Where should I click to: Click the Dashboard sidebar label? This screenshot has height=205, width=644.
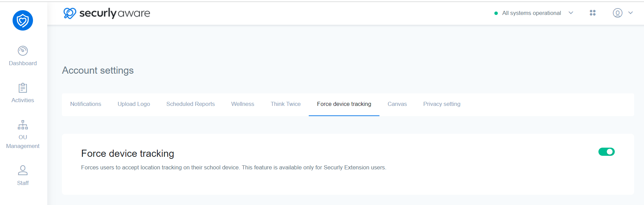[23, 63]
